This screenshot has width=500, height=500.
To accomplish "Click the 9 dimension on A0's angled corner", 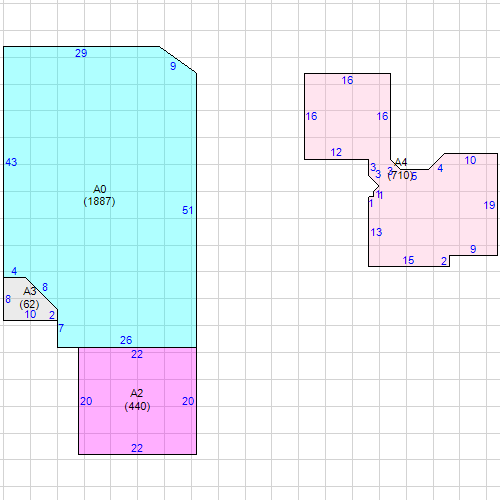I will (x=173, y=66).
